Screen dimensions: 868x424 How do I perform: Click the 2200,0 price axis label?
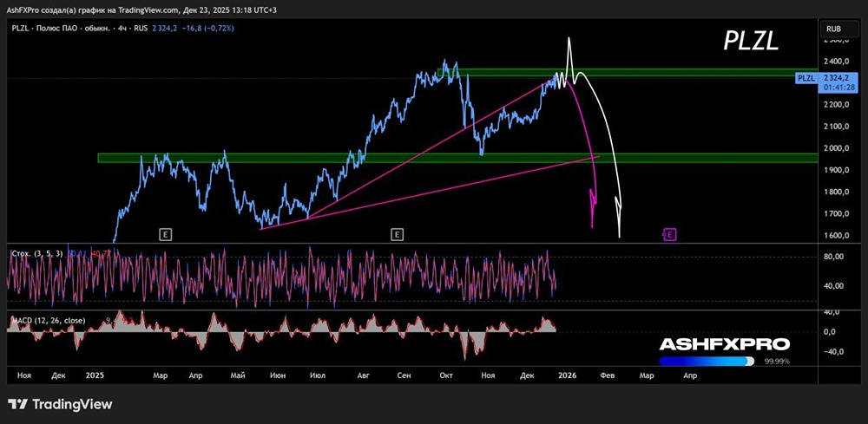[835, 104]
